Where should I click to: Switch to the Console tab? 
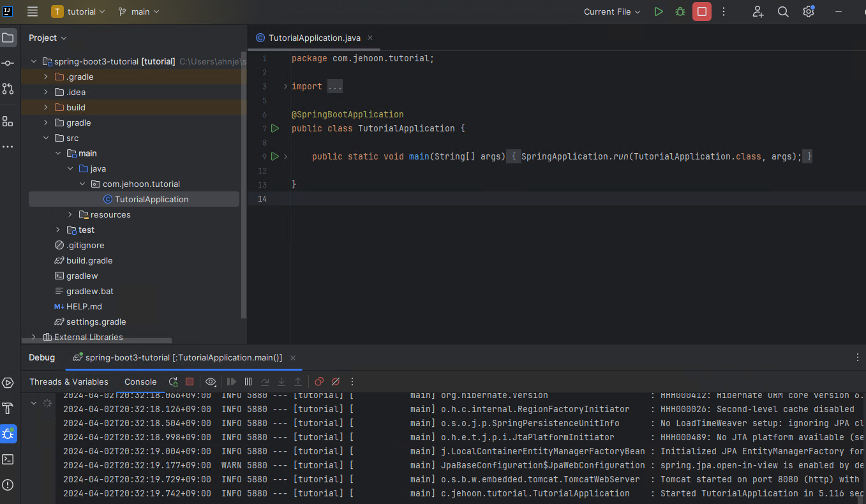(x=140, y=382)
